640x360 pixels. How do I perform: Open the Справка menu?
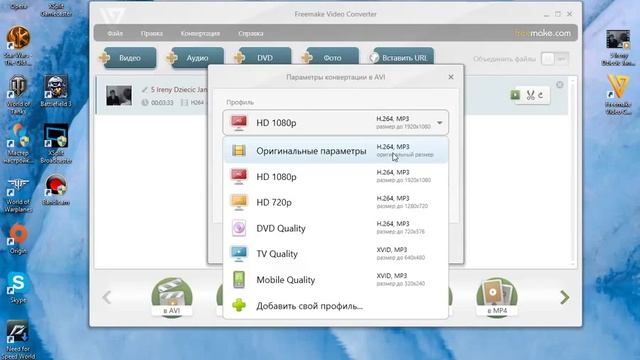251,33
